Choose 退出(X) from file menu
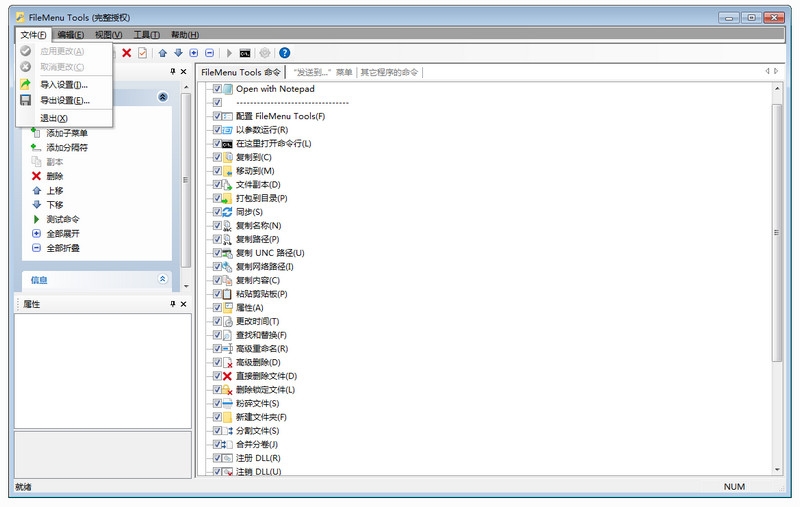 (64, 118)
